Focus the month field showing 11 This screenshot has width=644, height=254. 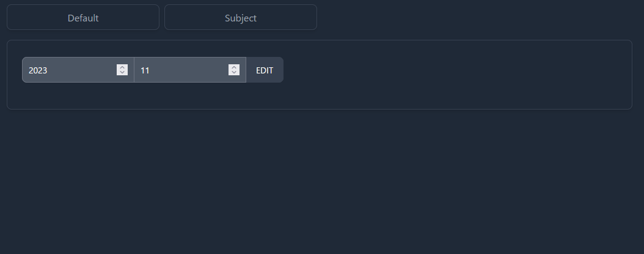click(180, 70)
